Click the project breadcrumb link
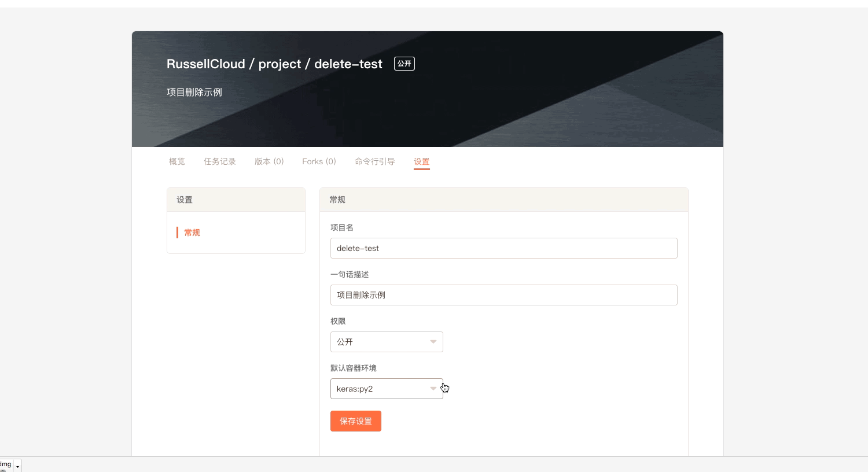 click(x=279, y=64)
